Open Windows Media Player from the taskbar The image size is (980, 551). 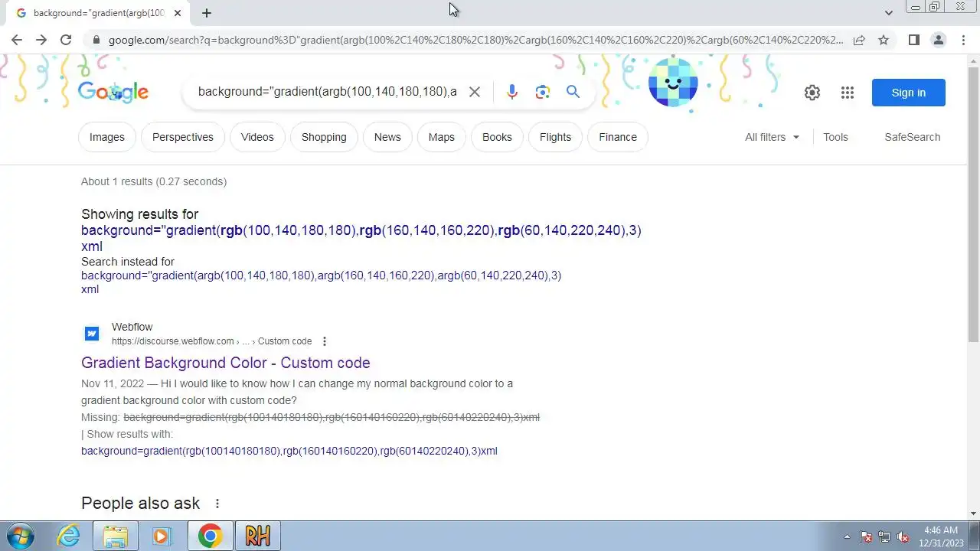[162, 536]
